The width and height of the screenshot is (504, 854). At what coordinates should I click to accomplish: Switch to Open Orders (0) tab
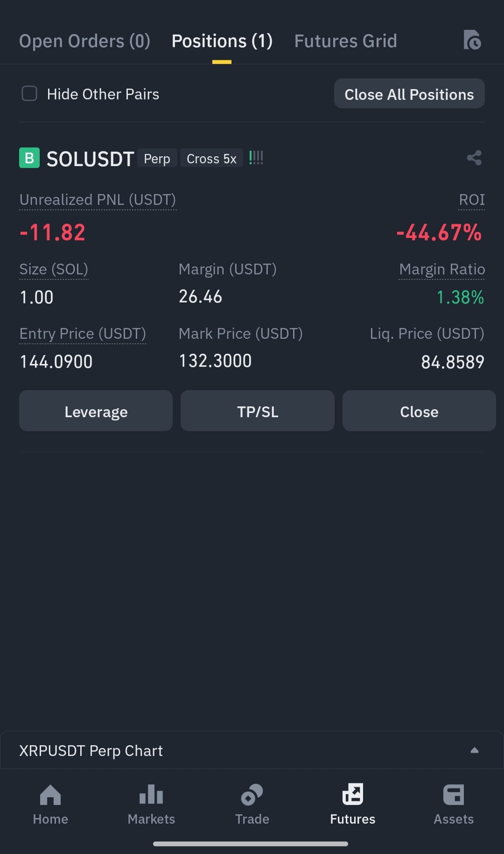click(84, 41)
